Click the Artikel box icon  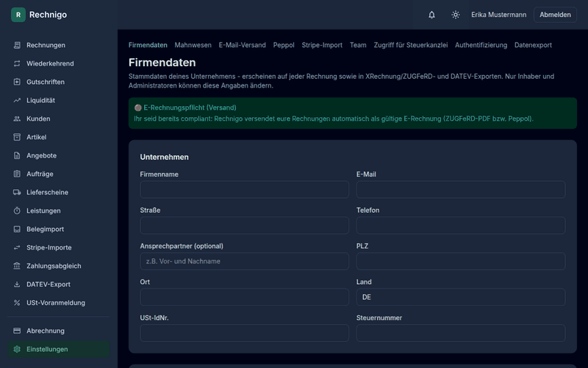(x=17, y=137)
